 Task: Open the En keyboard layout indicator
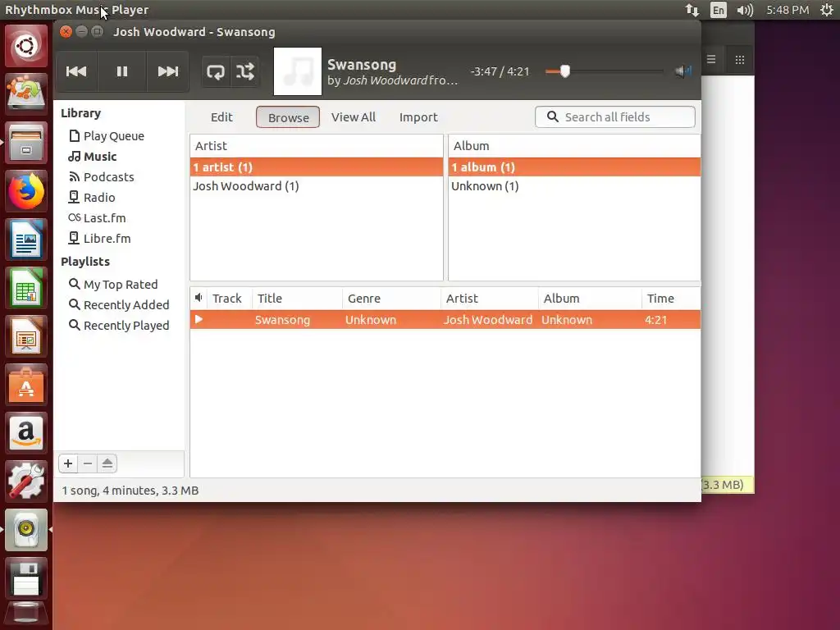[719, 10]
